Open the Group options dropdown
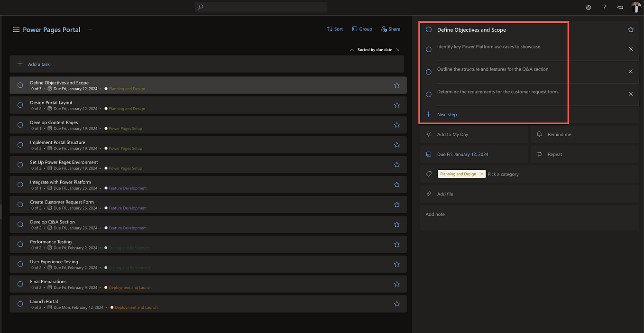644x333 pixels. click(362, 29)
